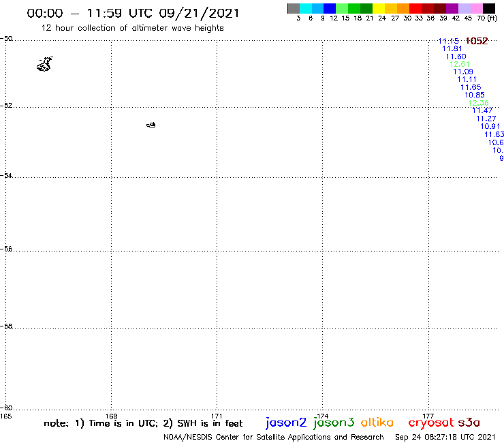
Task: Click the -52 latitude axis label
Action: [6, 106]
